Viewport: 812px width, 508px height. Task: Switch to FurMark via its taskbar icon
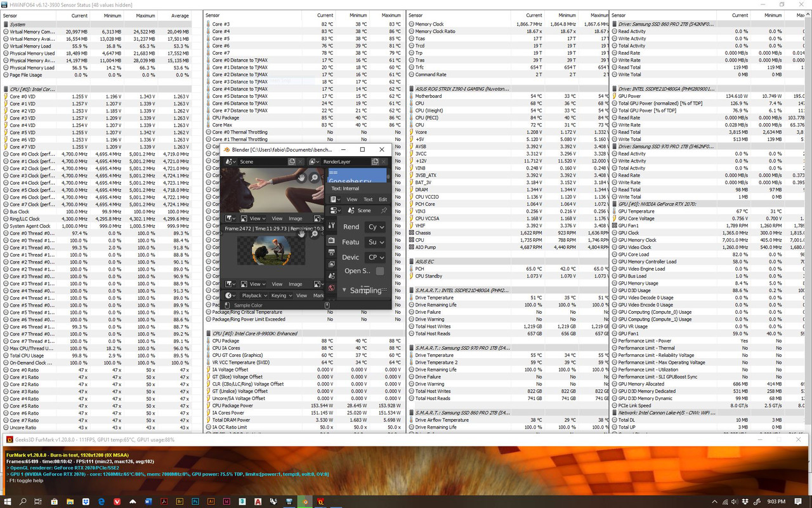(x=320, y=501)
